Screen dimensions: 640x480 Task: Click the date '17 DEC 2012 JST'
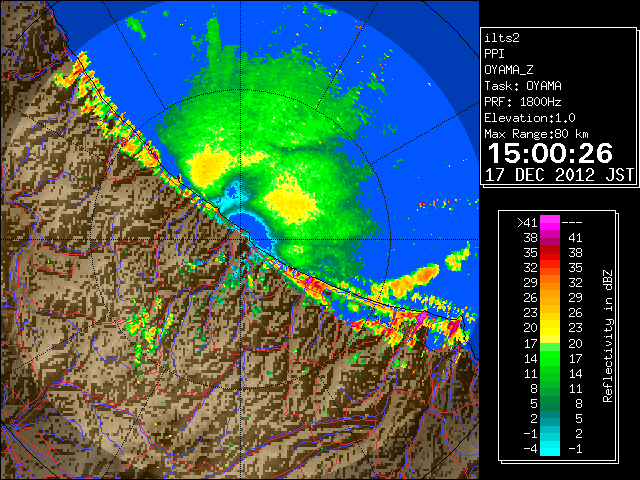[x=559, y=175]
